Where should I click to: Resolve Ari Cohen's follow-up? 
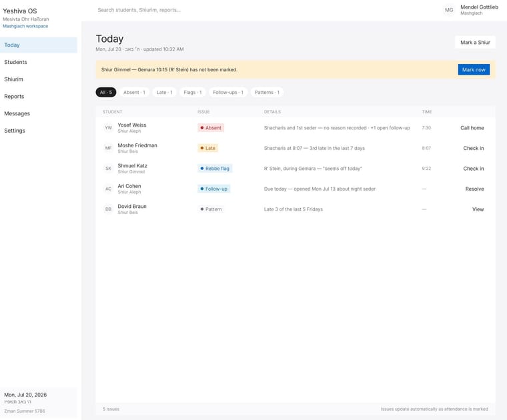[x=474, y=189]
